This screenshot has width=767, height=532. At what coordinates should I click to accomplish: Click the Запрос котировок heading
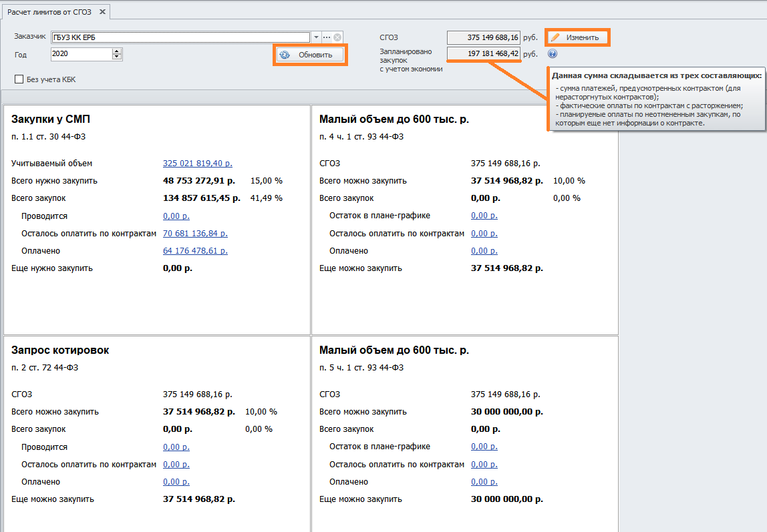click(x=60, y=350)
